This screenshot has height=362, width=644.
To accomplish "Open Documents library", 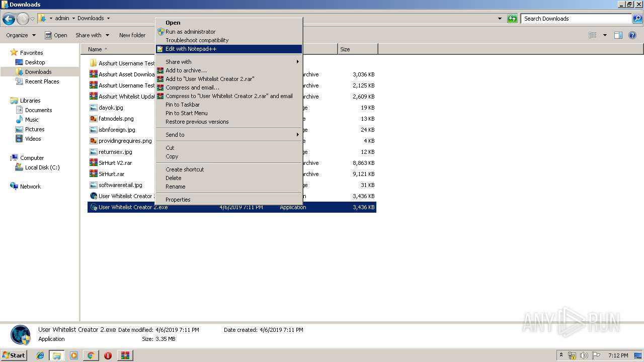I will point(38,110).
